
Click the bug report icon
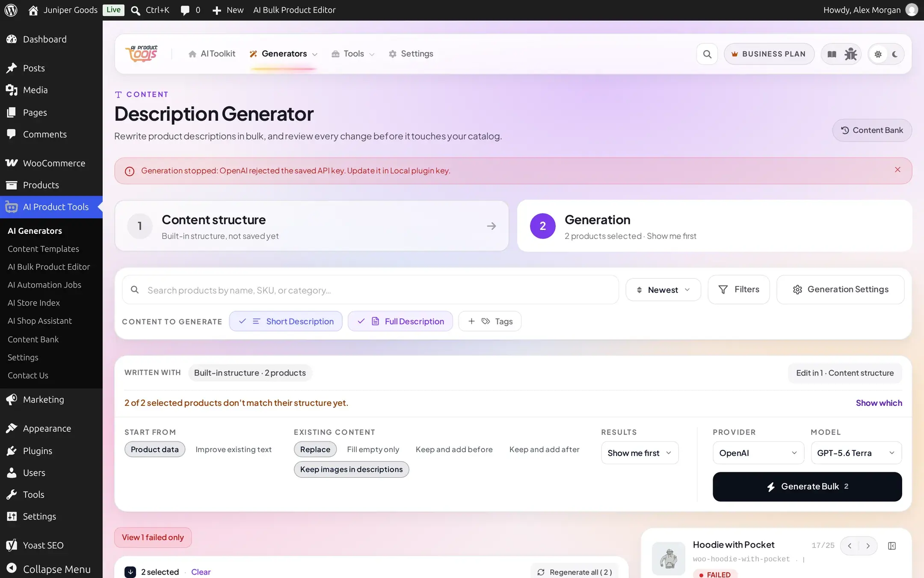[851, 54]
